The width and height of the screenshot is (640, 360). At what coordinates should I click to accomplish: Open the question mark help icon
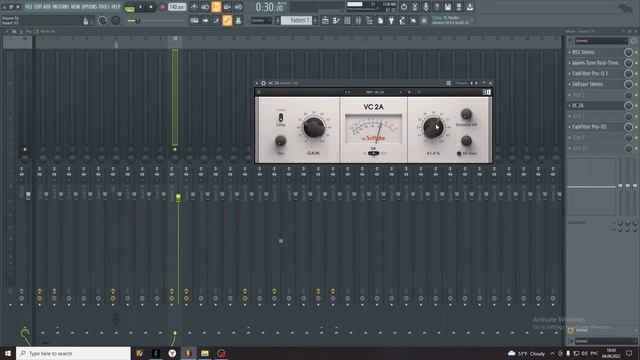437,7
